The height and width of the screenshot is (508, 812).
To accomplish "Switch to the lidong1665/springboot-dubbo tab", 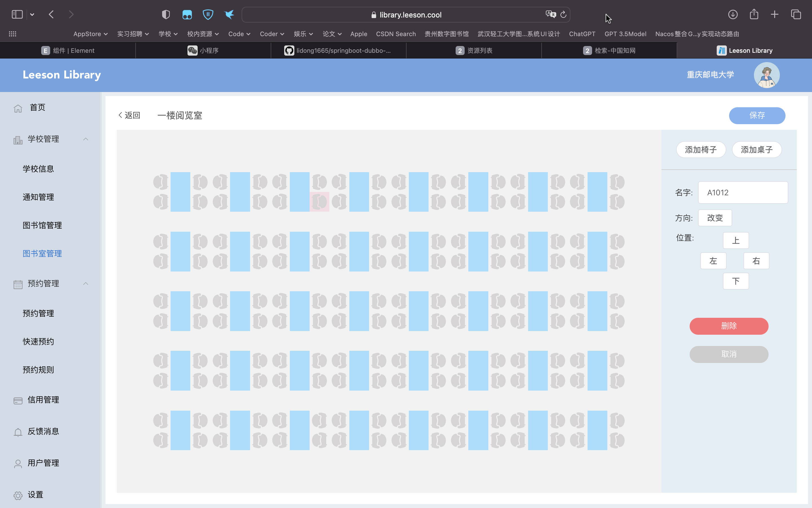I will tap(338, 51).
